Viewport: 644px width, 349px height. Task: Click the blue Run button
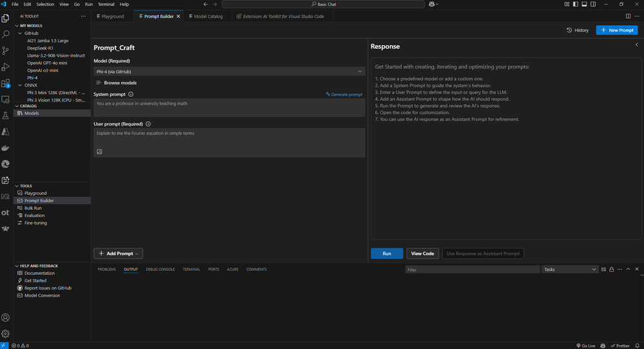(x=387, y=254)
